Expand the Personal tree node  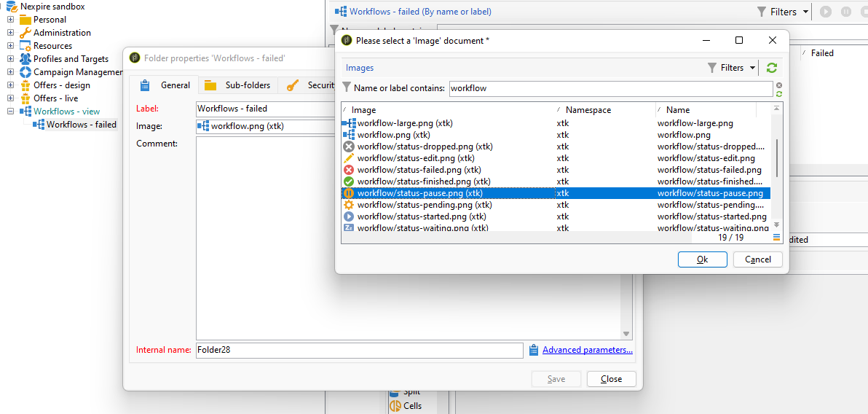pos(10,20)
